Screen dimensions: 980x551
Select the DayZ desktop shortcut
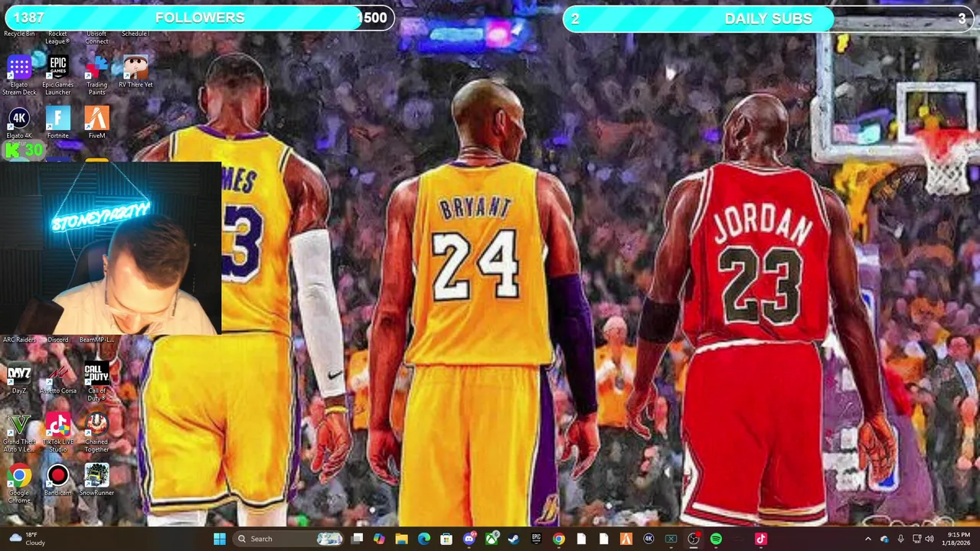pyautogui.click(x=19, y=379)
